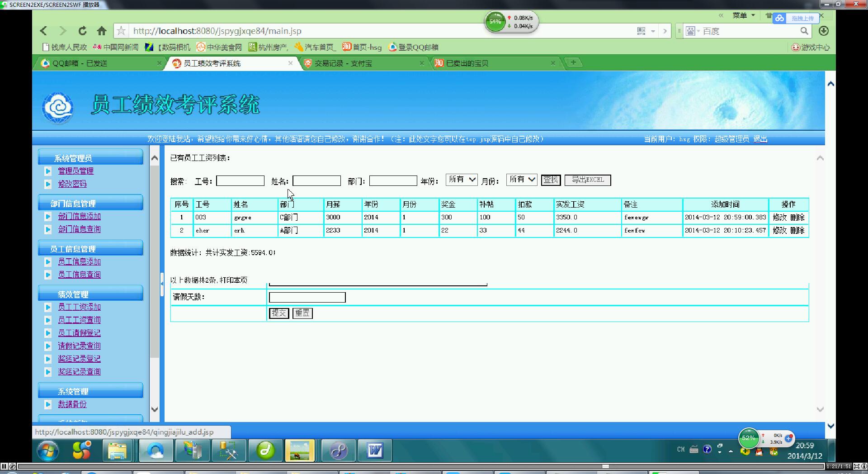Click the system logo cloud icon in header
This screenshot has height=474, width=868.
coord(57,107)
